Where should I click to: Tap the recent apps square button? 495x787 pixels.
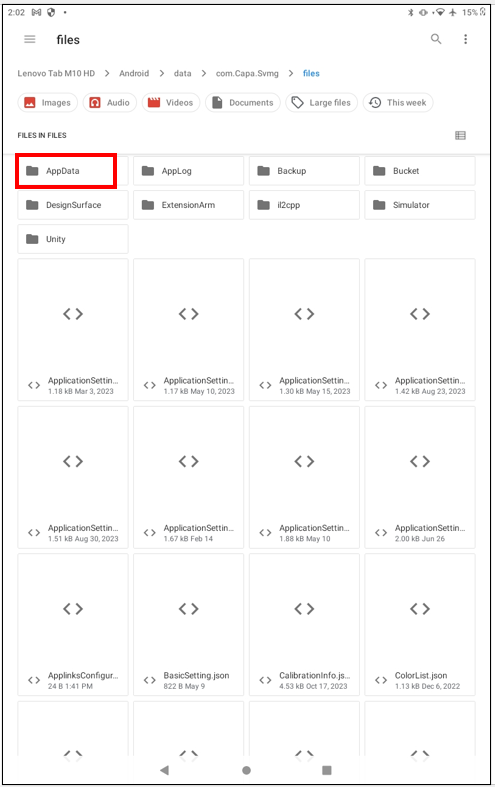[327, 770]
